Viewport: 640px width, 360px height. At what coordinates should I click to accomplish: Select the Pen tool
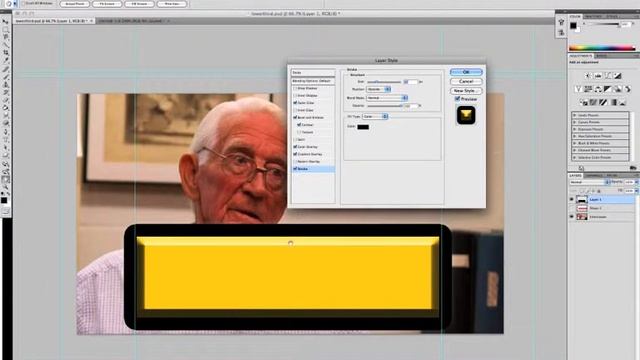6,131
